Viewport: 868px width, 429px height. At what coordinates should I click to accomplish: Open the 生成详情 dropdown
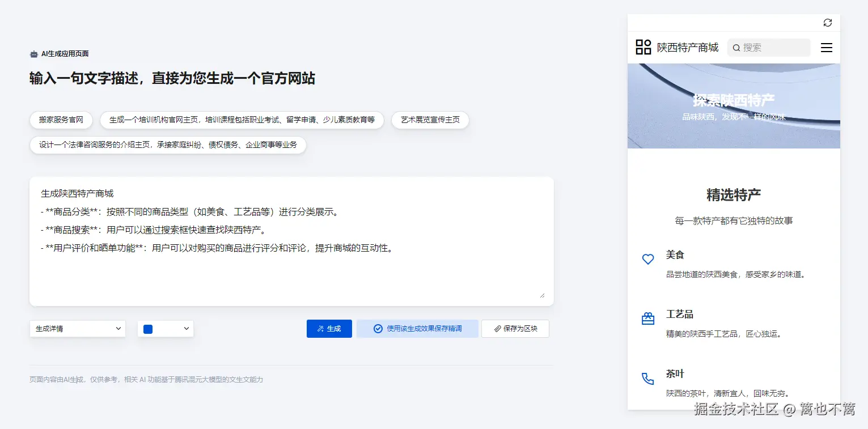pos(78,329)
